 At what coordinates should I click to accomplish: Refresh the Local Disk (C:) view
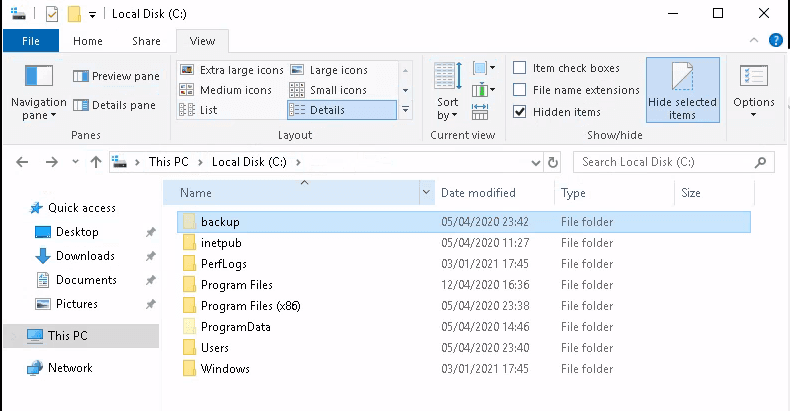(x=553, y=162)
